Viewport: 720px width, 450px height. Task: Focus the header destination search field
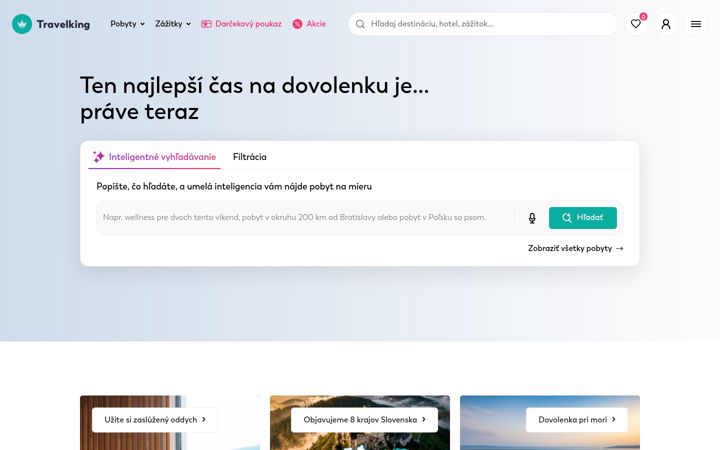tap(483, 24)
